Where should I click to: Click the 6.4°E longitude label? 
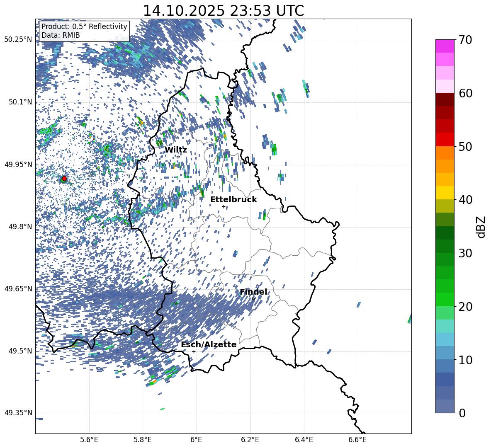pyautogui.click(x=304, y=440)
